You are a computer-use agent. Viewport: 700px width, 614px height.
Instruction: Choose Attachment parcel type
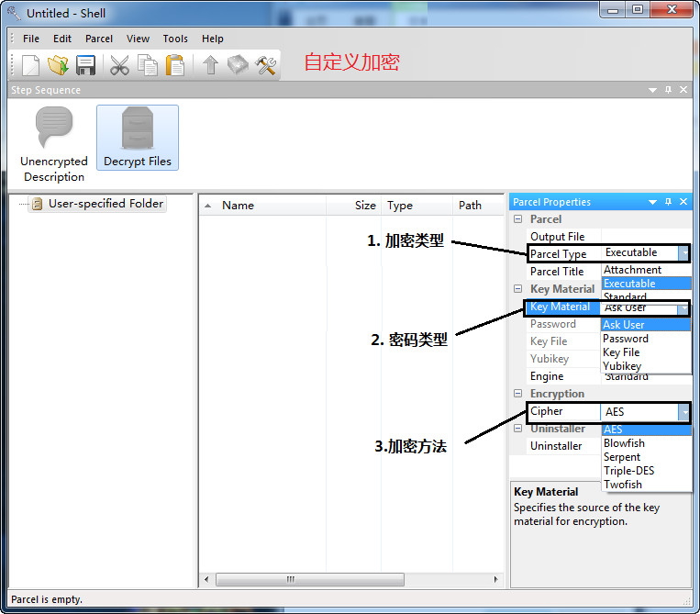pos(646,270)
